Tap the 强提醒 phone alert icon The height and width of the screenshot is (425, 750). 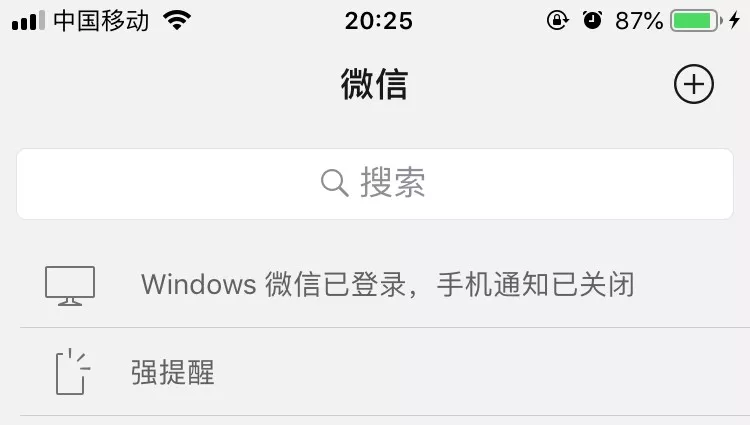pyautogui.click(x=73, y=371)
